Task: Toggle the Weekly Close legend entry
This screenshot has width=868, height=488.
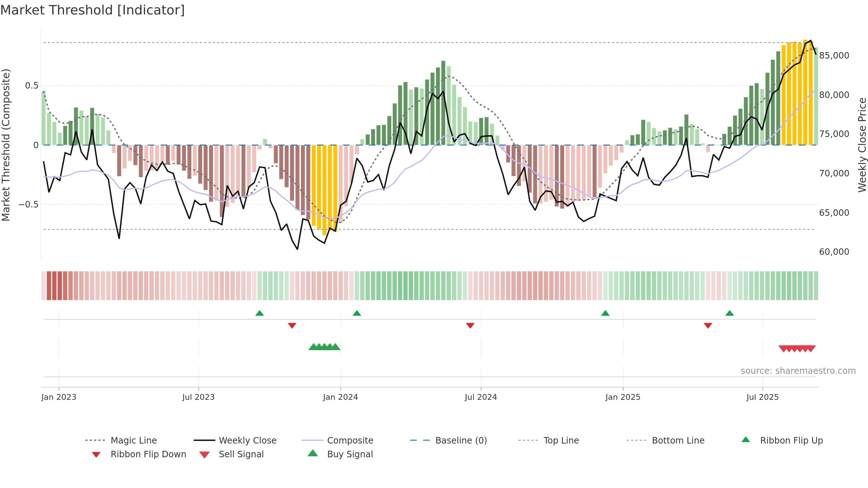Action: 235,440
